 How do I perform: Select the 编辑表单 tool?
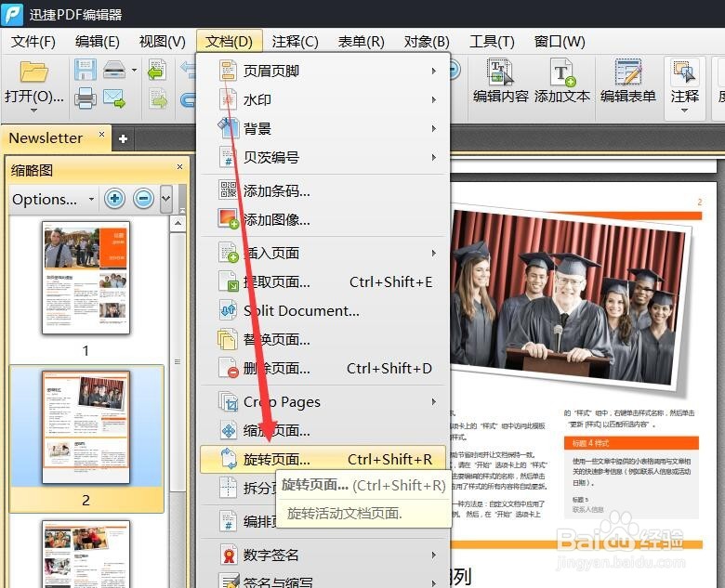point(628,81)
